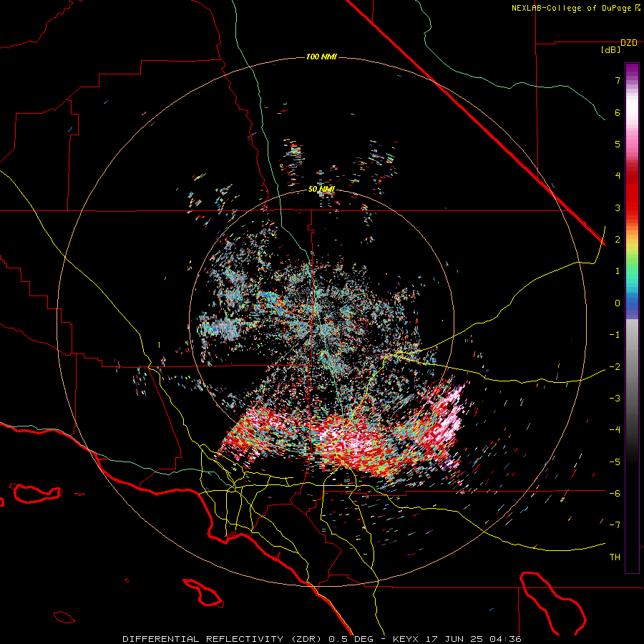
Task: Click the 1 value on color scale
Action: point(618,271)
